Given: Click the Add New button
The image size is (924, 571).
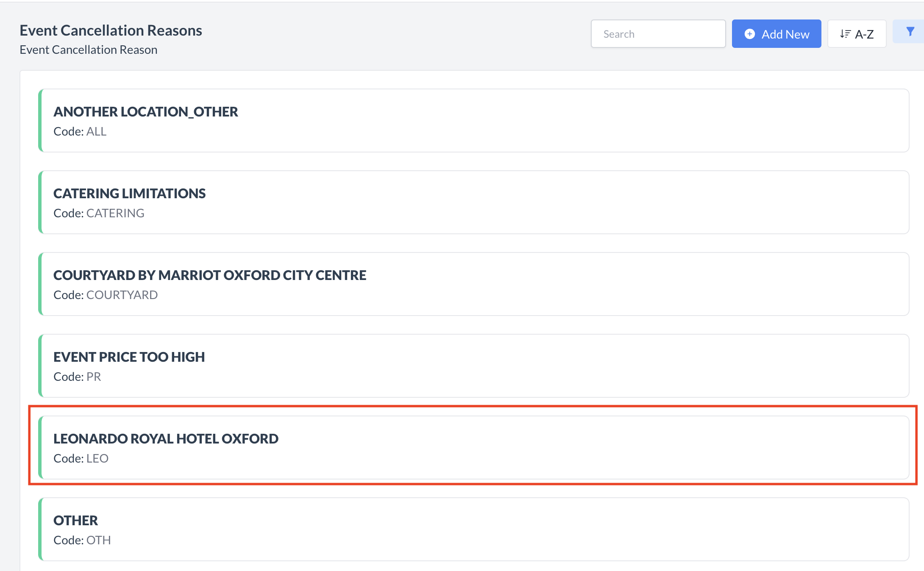Looking at the screenshot, I should click(x=776, y=34).
